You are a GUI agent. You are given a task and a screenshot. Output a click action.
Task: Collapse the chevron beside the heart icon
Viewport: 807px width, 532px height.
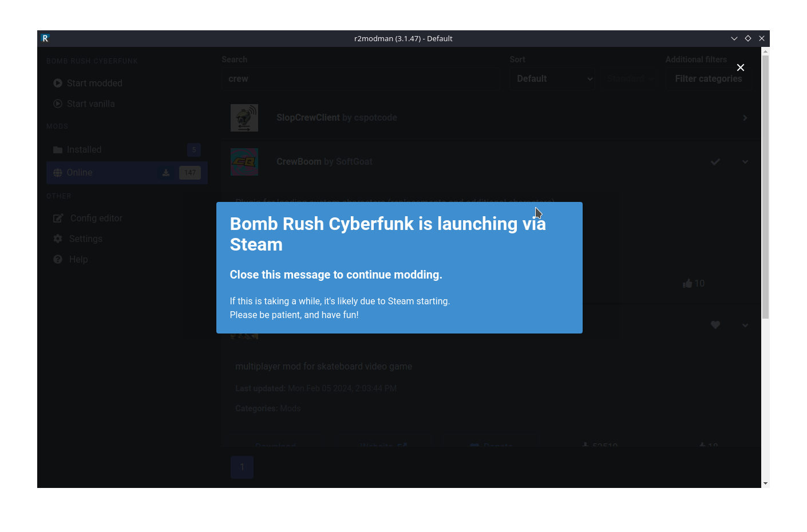click(x=745, y=325)
